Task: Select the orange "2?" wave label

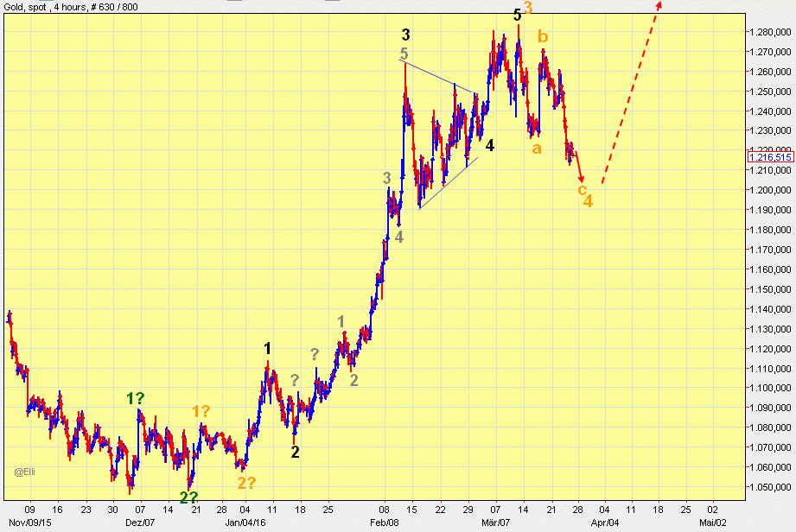Action: point(246,484)
